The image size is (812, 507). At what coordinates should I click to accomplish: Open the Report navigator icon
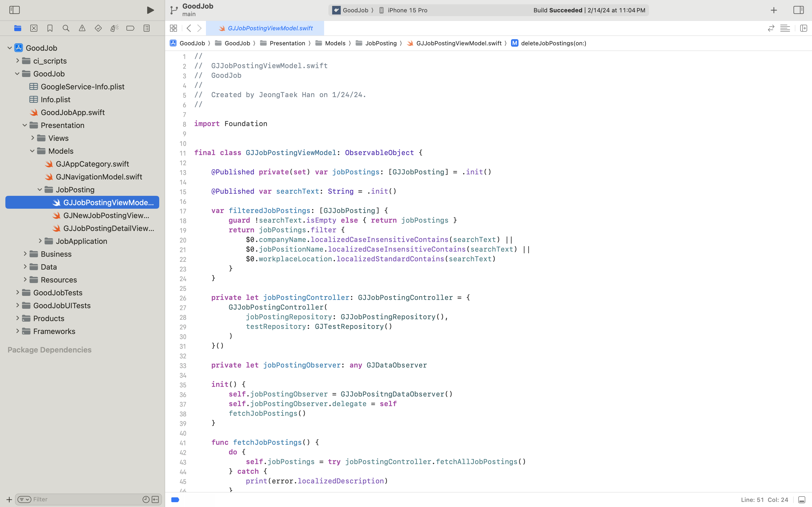pos(147,28)
